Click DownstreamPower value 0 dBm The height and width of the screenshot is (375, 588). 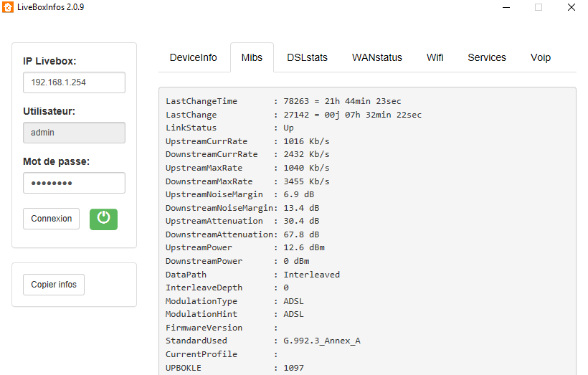pos(296,262)
